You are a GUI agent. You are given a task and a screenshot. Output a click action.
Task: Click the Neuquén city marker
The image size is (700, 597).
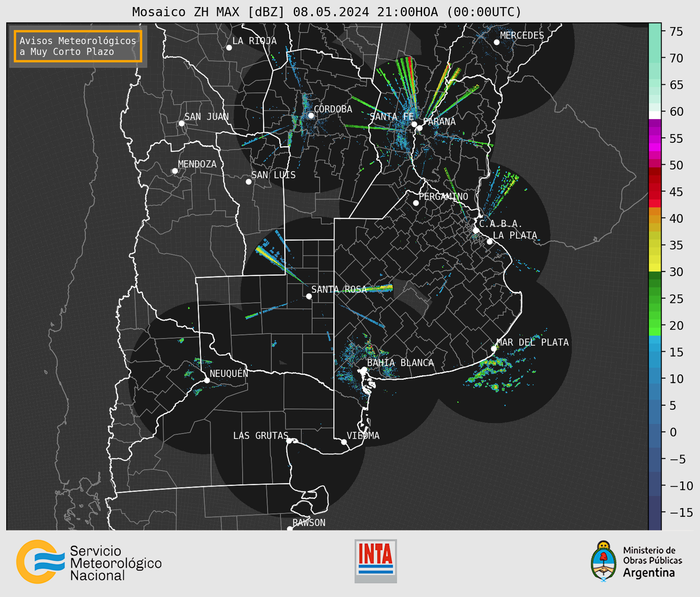[x=207, y=380]
